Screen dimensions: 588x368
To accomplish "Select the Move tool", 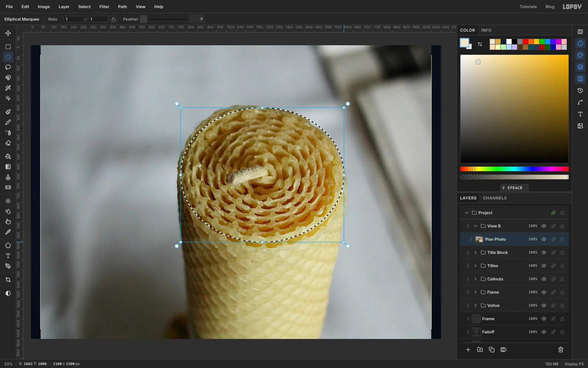I will [x=8, y=33].
